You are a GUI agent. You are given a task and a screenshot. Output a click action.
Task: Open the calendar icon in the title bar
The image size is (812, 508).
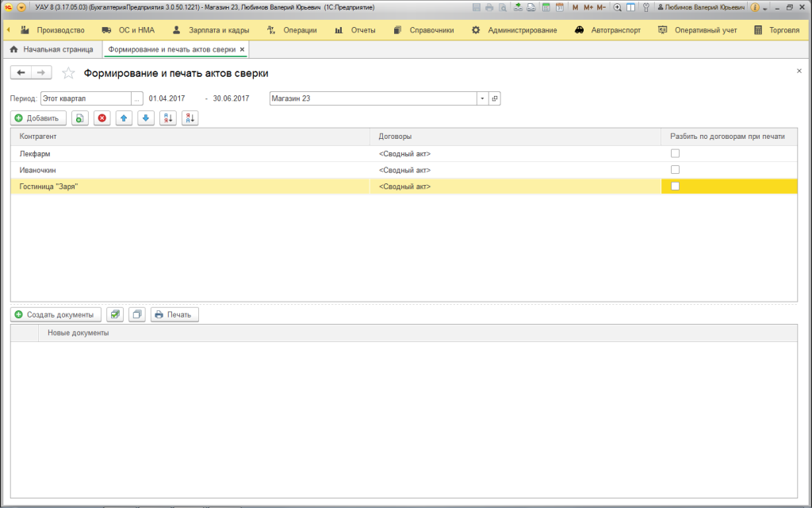click(559, 8)
